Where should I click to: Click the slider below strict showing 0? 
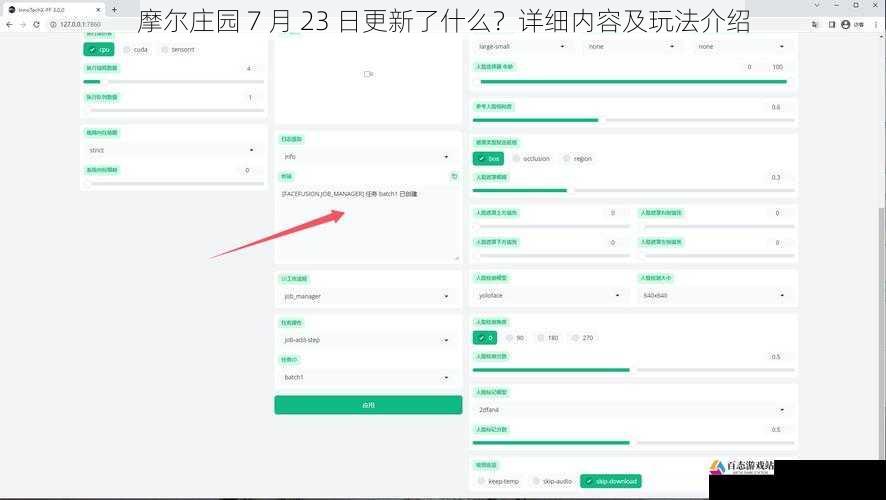pyautogui.click(x=174, y=184)
